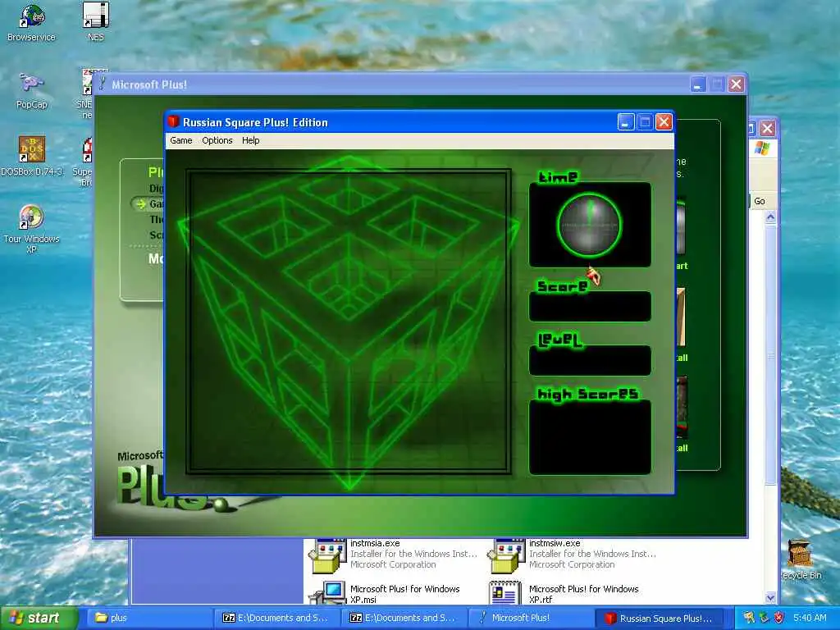
Task: Open the NES desktop shortcut
Action: 95,22
